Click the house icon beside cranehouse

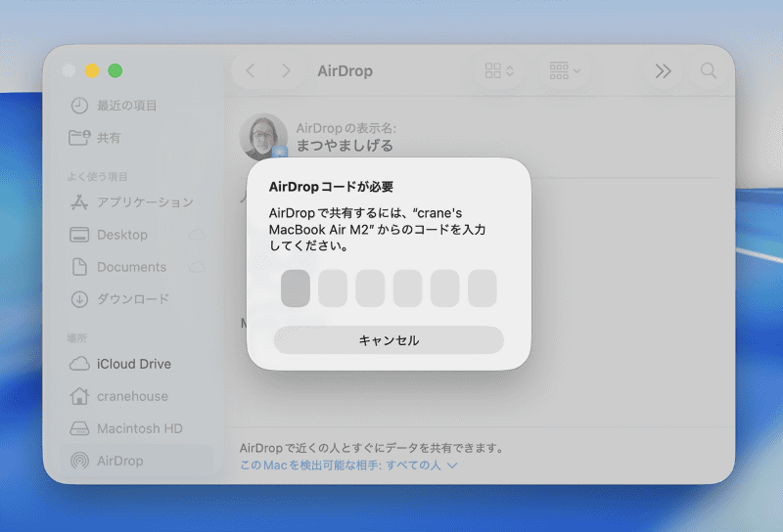click(79, 396)
